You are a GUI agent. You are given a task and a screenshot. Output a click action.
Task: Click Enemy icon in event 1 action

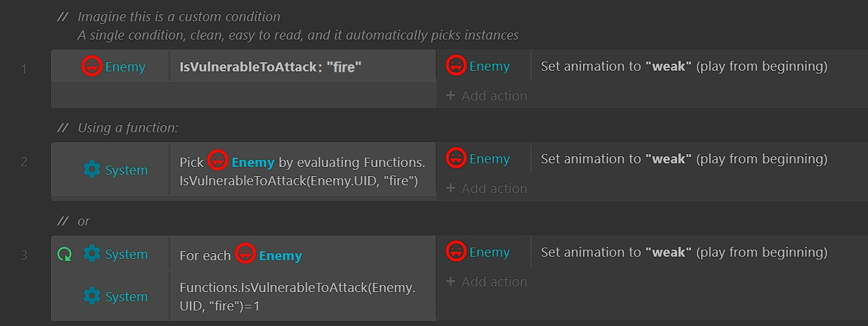pyautogui.click(x=456, y=66)
